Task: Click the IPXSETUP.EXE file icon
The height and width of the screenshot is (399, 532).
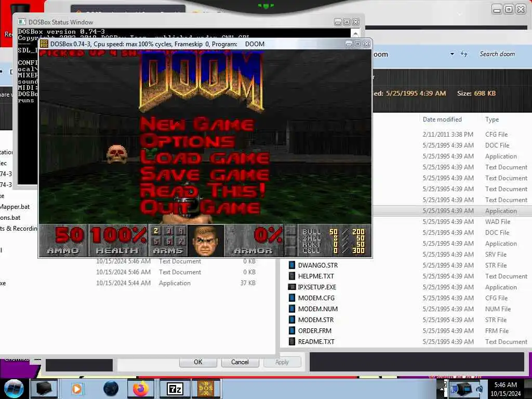Action: [x=291, y=287]
